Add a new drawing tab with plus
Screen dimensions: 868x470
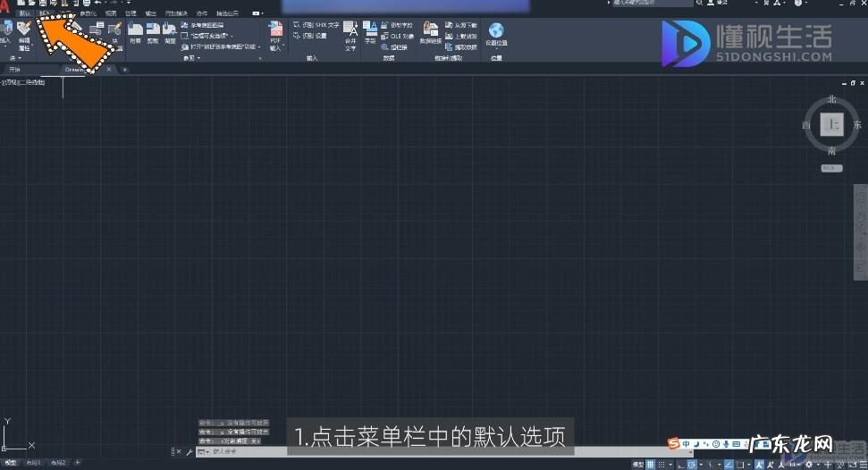[x=124, y=69]
